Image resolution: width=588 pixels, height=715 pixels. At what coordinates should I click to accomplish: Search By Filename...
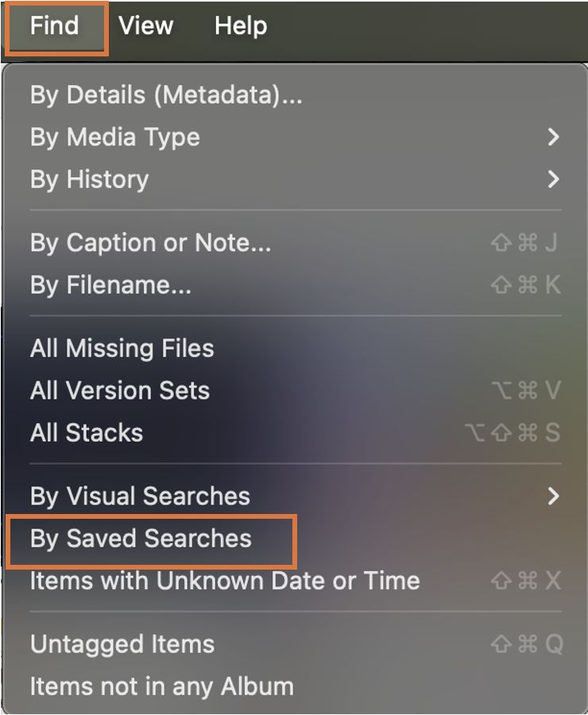tap(110, 285)
